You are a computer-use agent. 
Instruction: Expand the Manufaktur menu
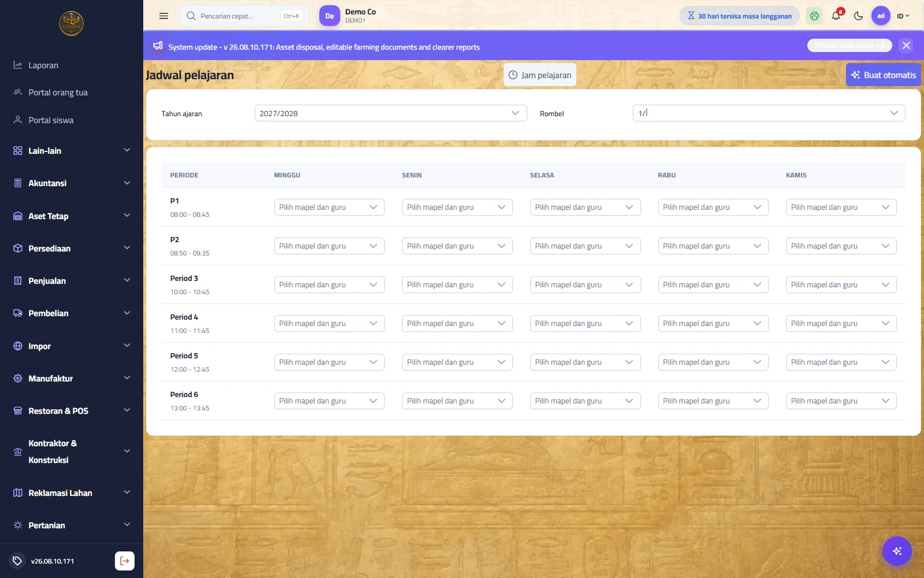click(x=72, y=379)
